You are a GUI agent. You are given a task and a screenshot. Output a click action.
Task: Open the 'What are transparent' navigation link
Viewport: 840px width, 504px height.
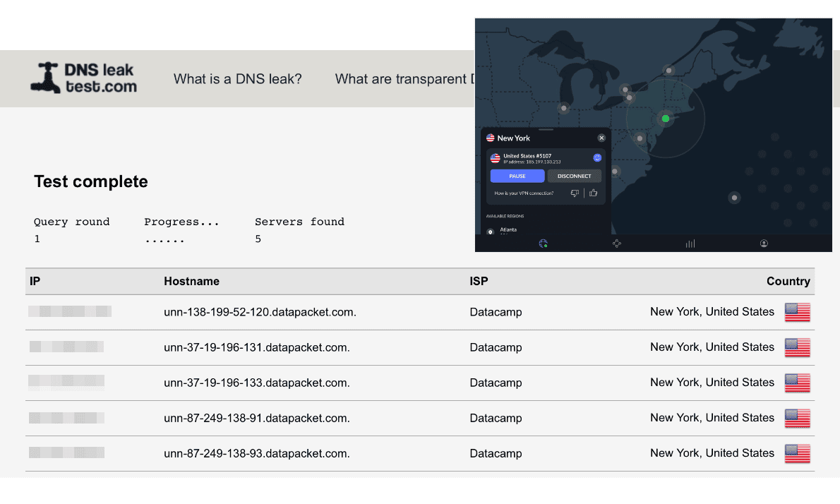coord(404,79)
